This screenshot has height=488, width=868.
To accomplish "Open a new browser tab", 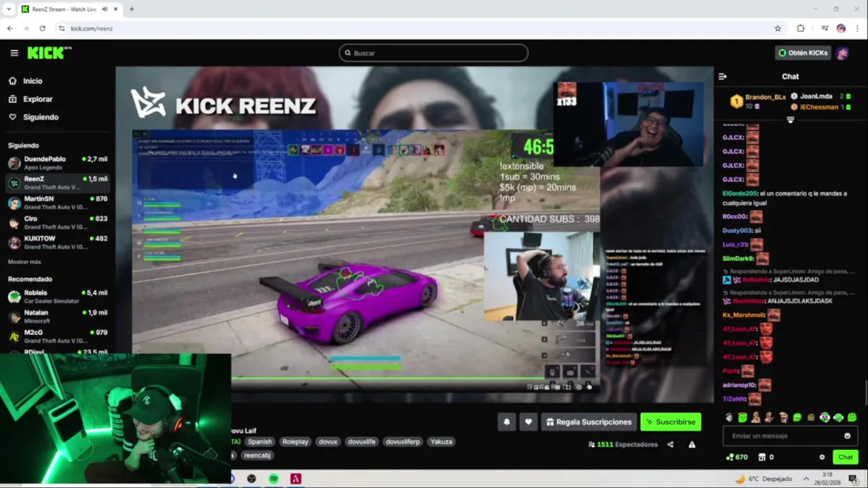I will (132, 9).
